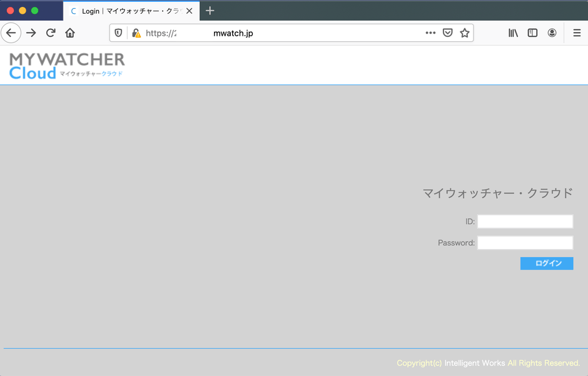
Task: Open the Firefox account icon
Action: (x=552, y=33)
